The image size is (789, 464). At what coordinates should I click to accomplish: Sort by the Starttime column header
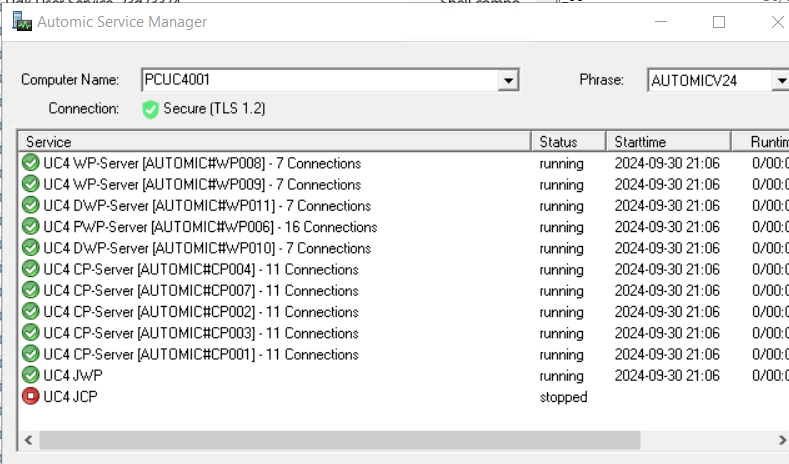[x=669, y=141]
